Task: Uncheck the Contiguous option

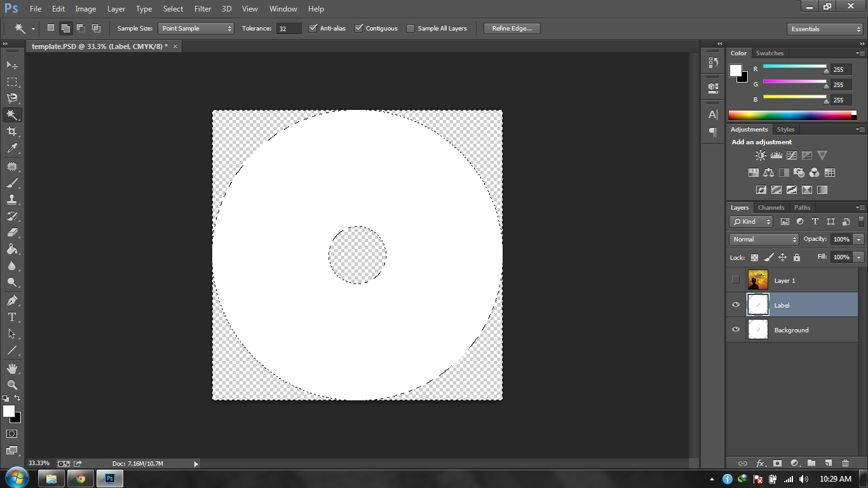Action: (x=360, y=28)
